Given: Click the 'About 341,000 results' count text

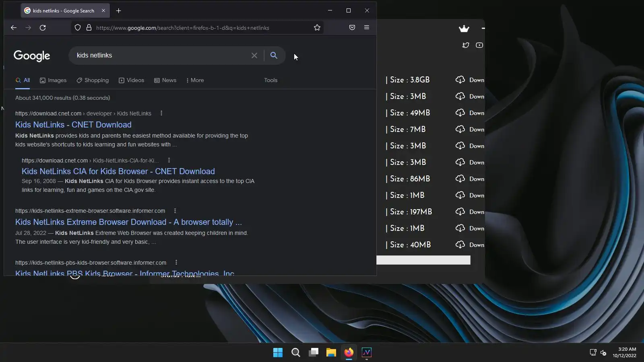Looking at the screenshot, I should (63, 98).
